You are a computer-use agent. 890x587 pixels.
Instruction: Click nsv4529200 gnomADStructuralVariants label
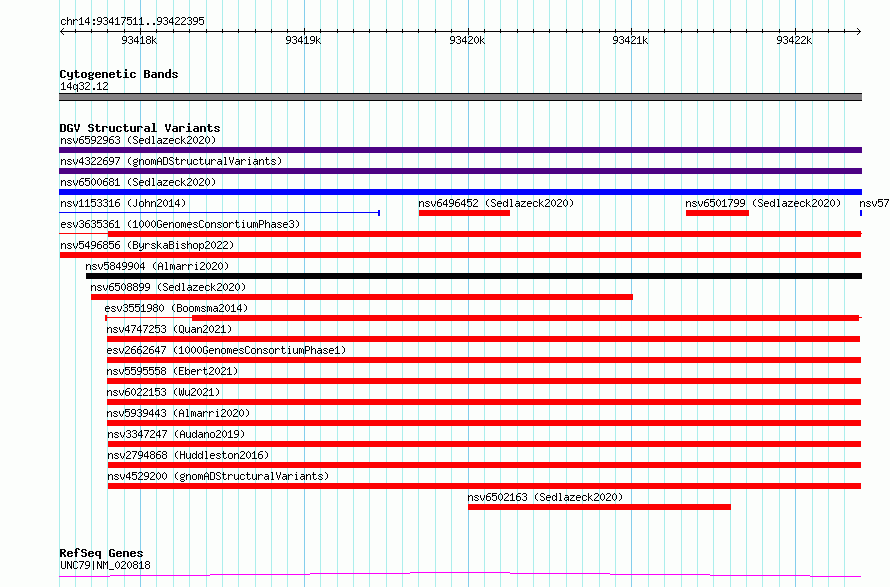point(218,476)
